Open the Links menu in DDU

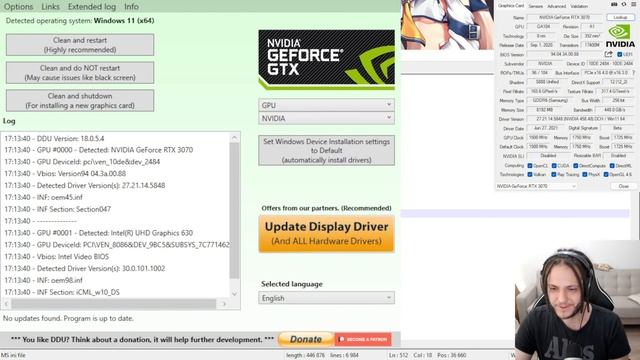click(x=50, y=7)
